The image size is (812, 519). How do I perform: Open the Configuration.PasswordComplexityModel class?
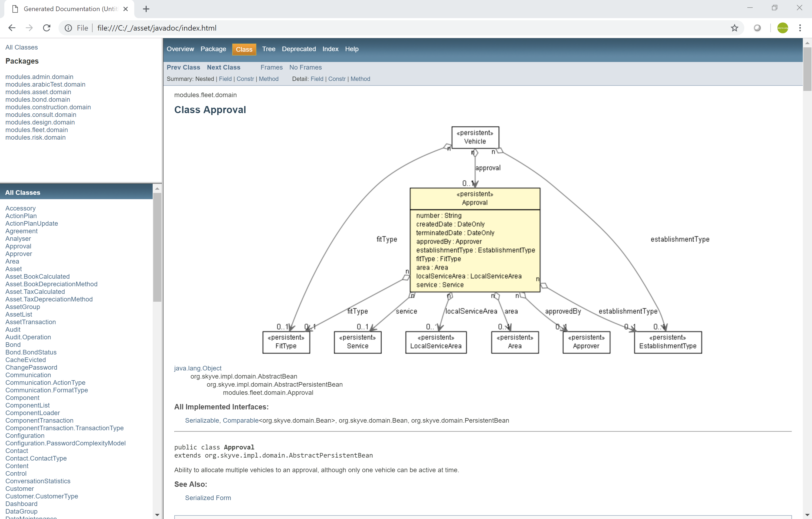click(66, 443)
